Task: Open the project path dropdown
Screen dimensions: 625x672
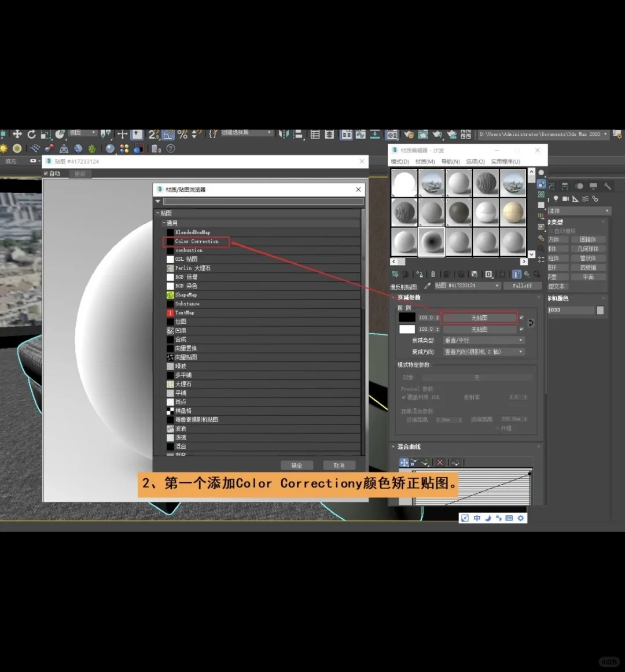Action: pos(543,134)
